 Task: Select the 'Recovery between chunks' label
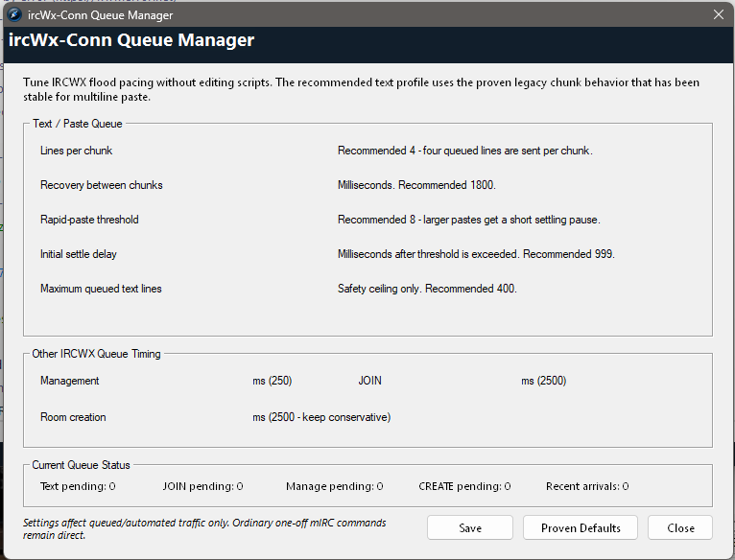[x=102, y=185]
